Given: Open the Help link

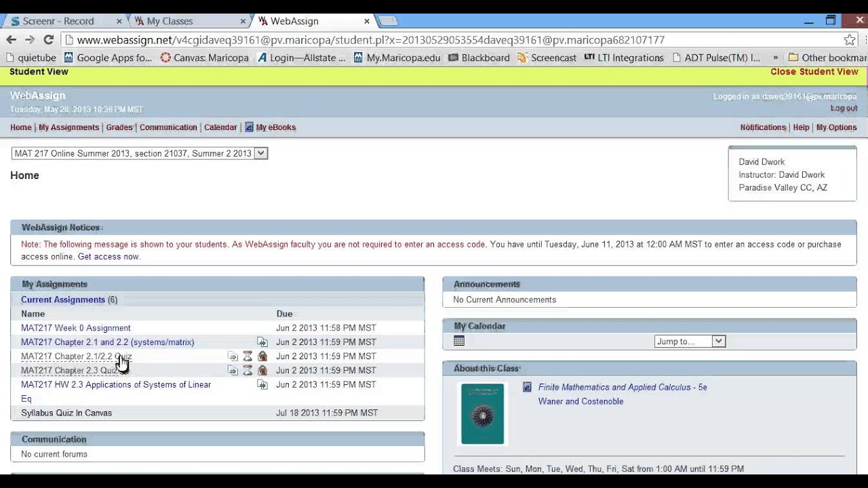Looking at the screenshot, I should tap(802, 127).
